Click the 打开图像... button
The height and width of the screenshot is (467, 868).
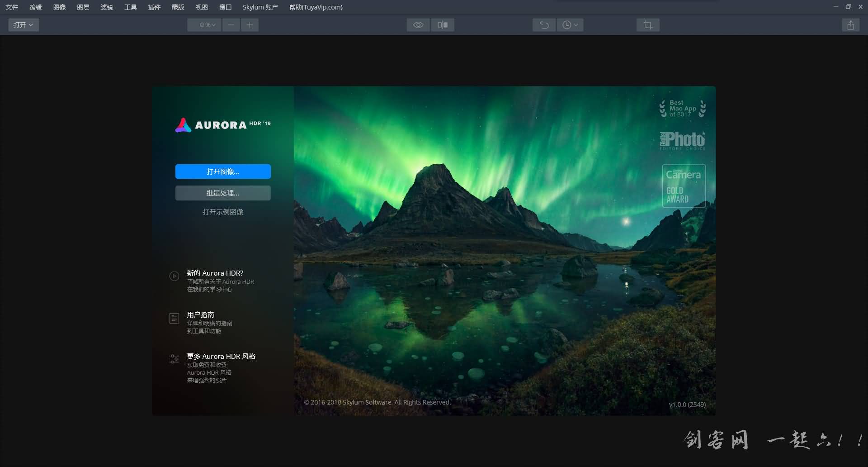223,172
